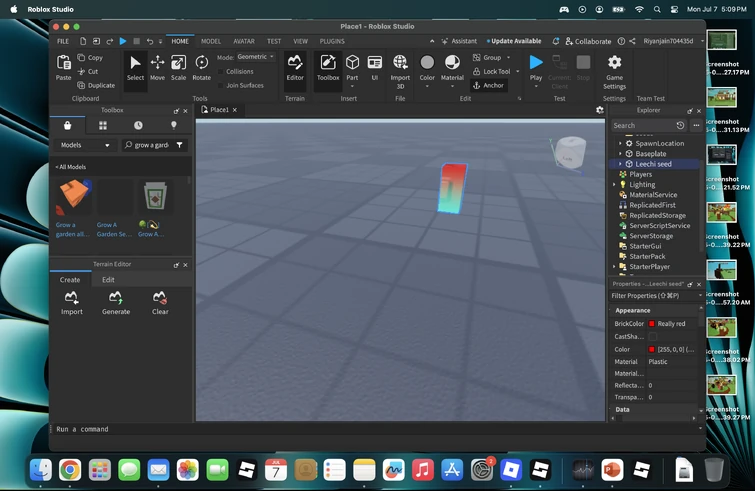Image resolution: width=755 pixels, height=491 pixels.
Task: Expand the Lighting service node
Action: [x=614, y=184]
